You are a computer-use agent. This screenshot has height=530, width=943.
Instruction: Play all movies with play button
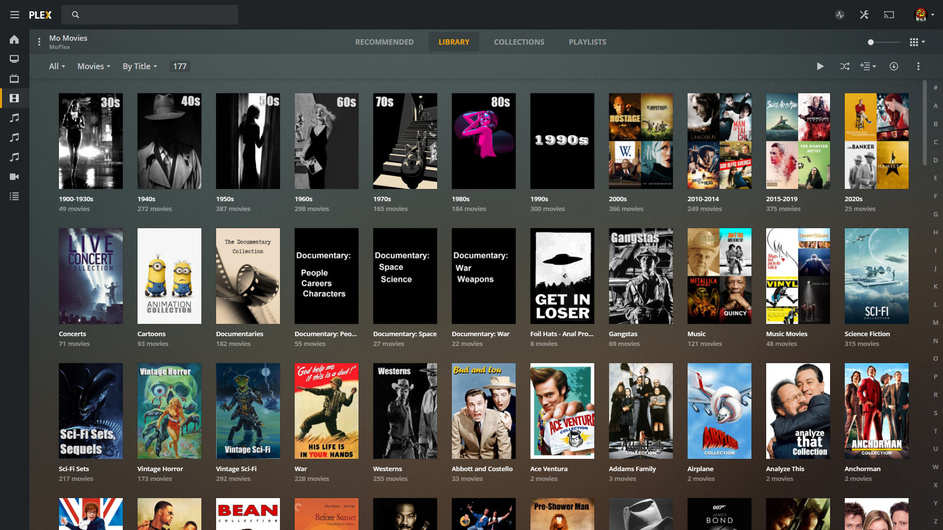coord(820,66)
